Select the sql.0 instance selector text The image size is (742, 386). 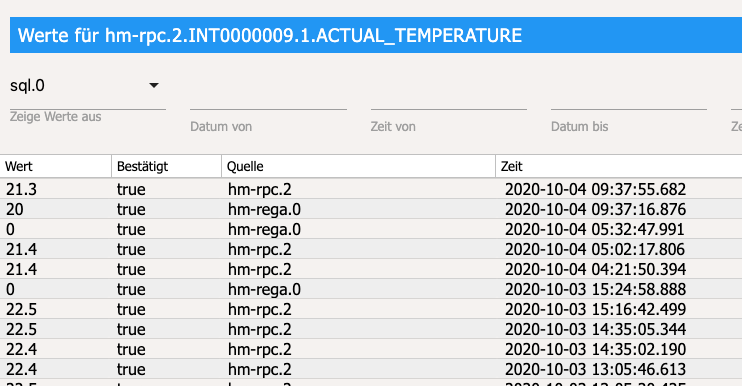[x=27, y=86]
